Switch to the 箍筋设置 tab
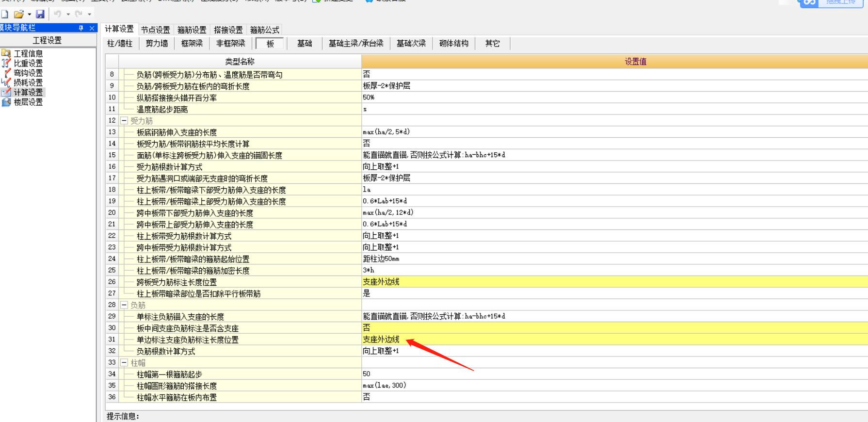 tap(192, 30)
